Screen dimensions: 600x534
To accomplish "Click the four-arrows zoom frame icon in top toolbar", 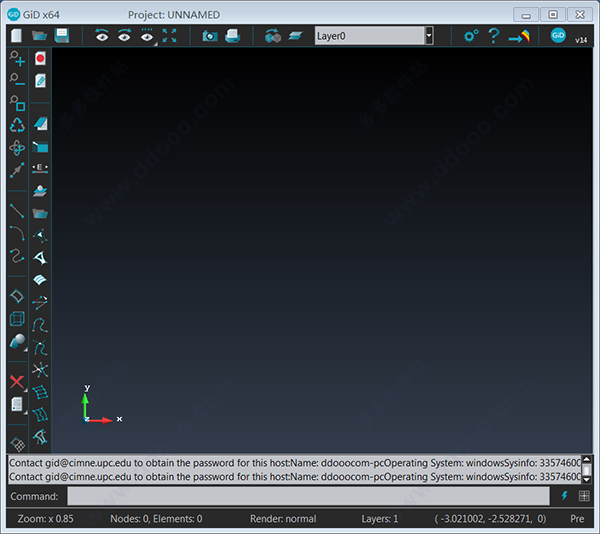I will click(170, 36).
